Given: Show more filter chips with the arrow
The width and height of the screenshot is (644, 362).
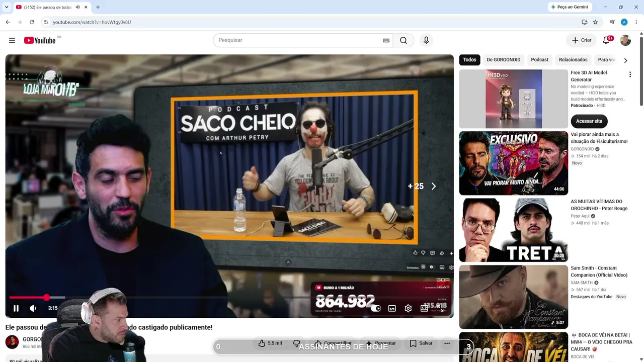Looking at the screenshot, I should (x=625, y=60).
